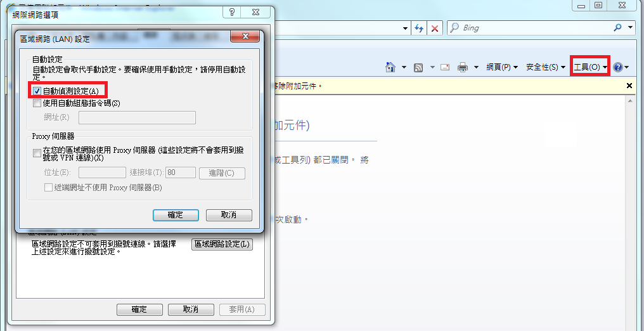Click the 進階(C) button
This screenshot has height=331, width=644.
click(222, 173)
